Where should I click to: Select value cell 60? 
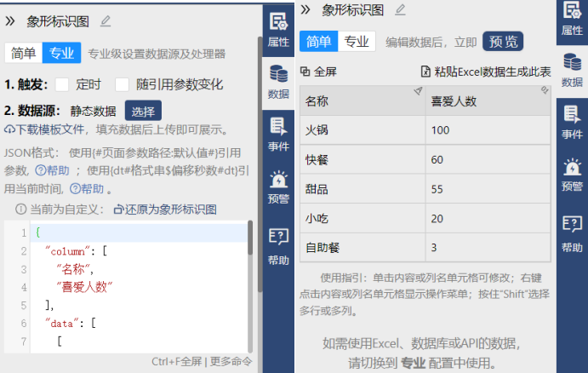(x=488, y=159)
